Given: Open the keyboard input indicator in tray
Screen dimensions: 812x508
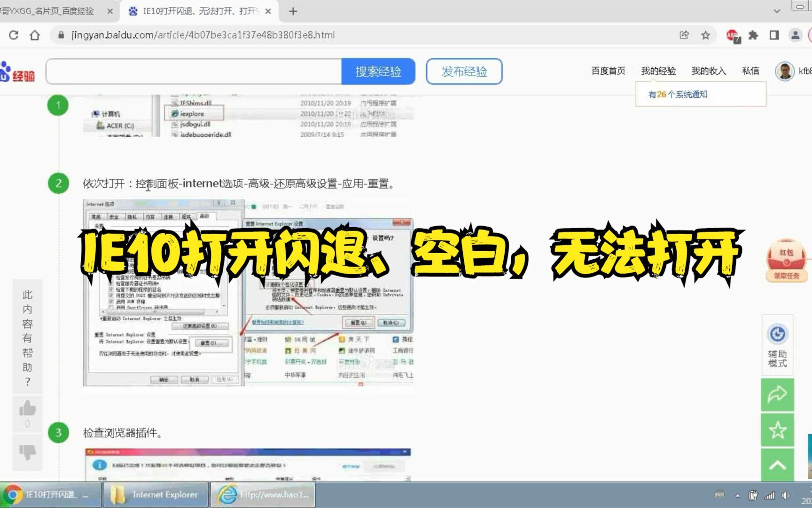Looking at the screenshot, I should [x=719, y=495].
